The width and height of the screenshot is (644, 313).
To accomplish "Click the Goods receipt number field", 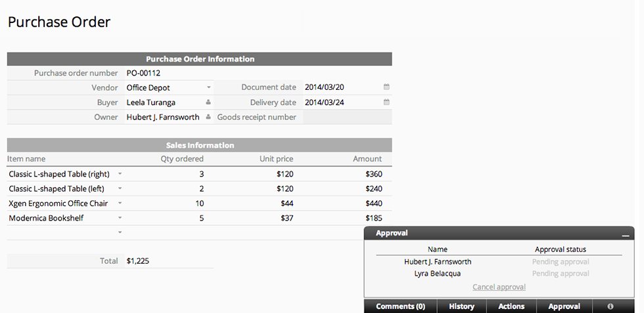I will pyautogui.click(x=346, y=117).
